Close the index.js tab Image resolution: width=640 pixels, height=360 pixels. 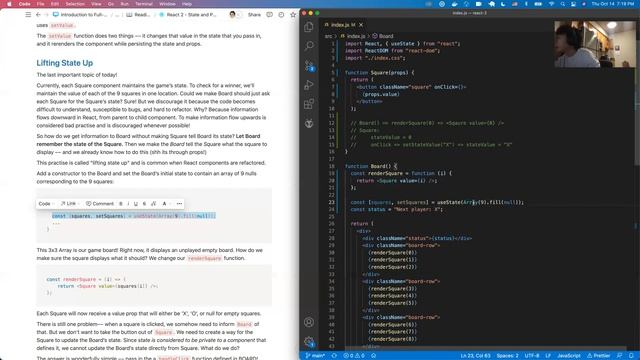coord(361,25)
